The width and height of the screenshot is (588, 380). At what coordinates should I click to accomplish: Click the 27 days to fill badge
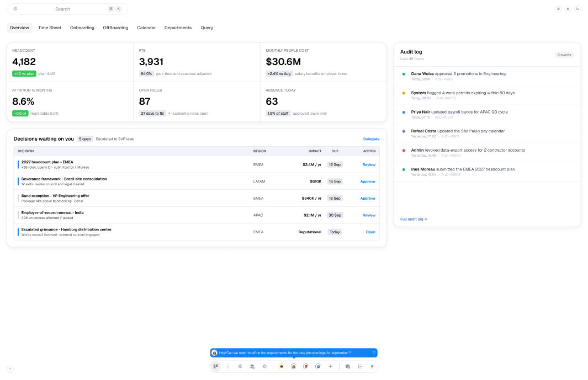coord(152,114)
